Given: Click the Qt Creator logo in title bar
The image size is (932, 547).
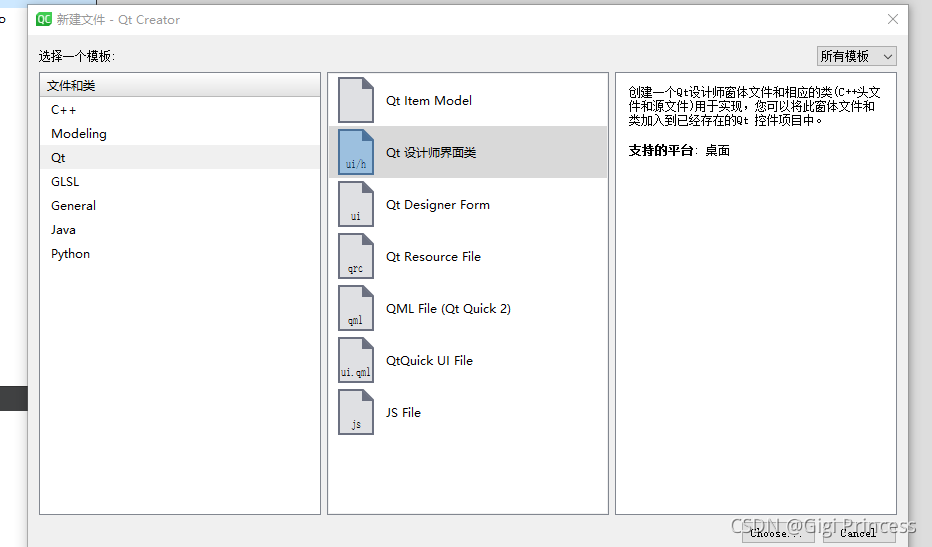Looking at the screenshot, I should tap(44, 20).
